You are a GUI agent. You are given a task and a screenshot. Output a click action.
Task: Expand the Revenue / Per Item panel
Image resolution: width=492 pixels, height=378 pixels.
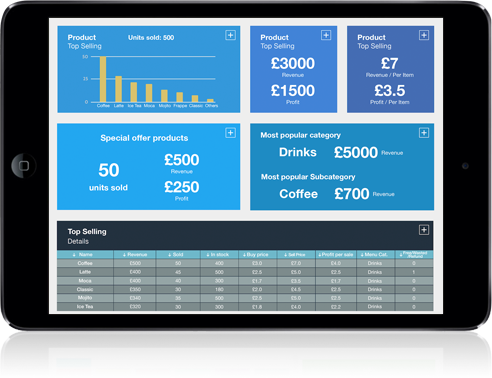[424, 35]
